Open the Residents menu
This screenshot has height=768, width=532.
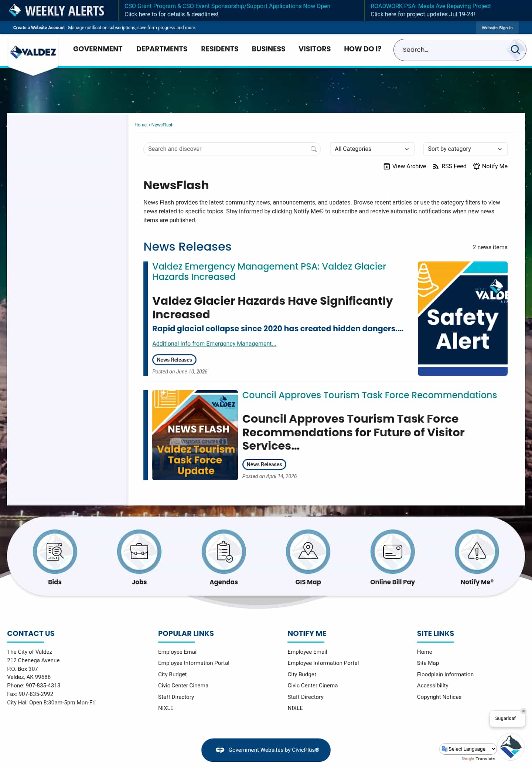pos(219,49)
